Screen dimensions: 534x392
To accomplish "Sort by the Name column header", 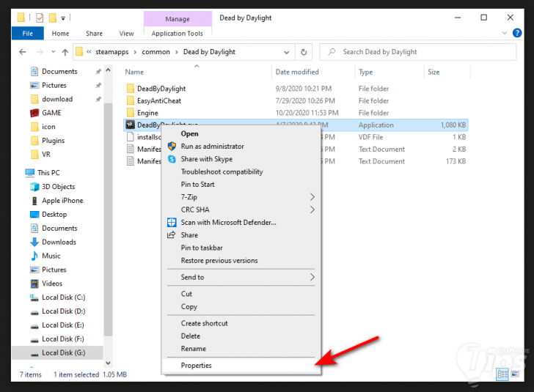I will (x=134, y=72).
